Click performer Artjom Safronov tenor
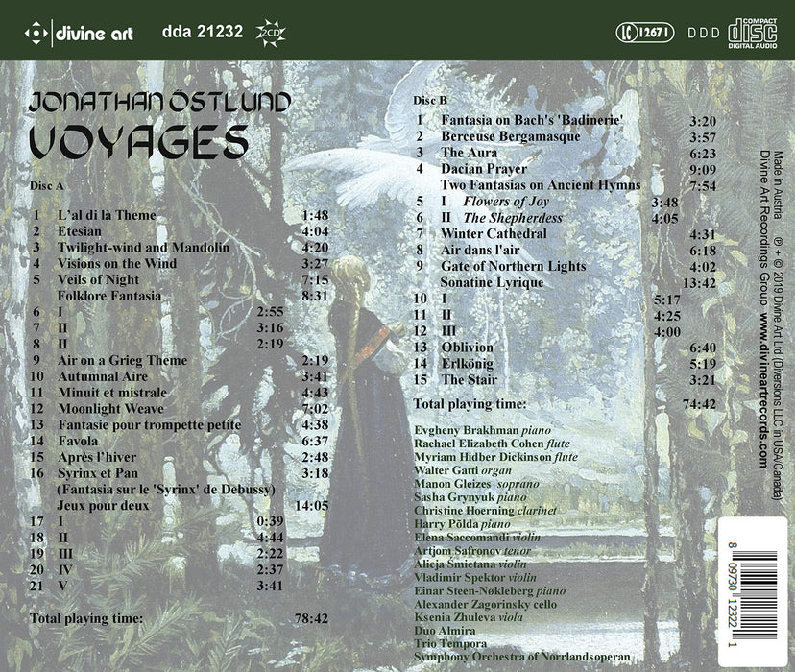Viewport: 795px width, 672px height. pos(472,551)
